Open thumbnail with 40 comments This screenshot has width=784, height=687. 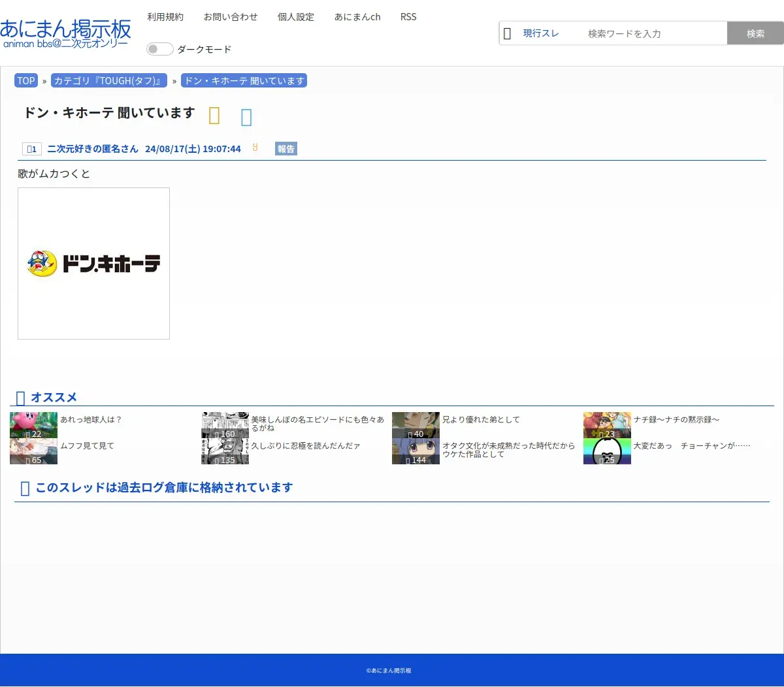point(416,425)
